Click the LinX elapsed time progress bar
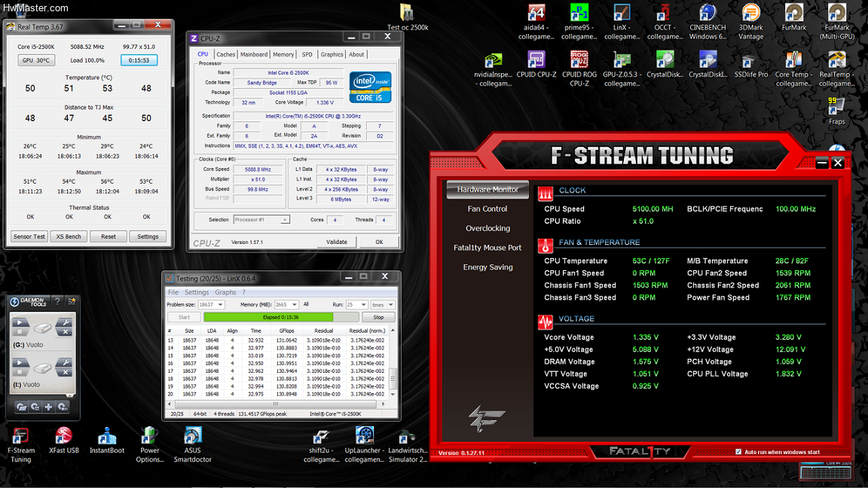Image resolution: width=868 pixels, height=488 pixels. click(x=281, y=317)
